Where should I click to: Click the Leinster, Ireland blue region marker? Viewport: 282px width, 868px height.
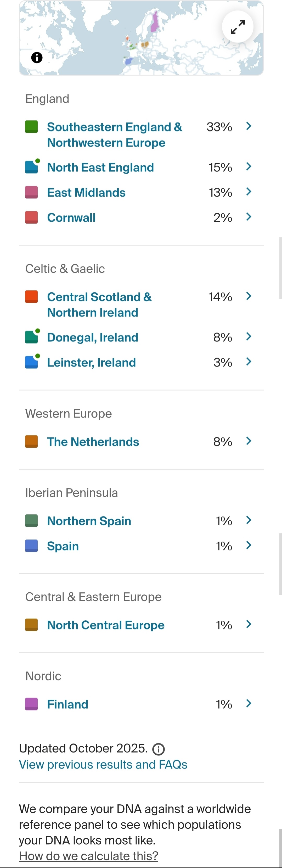31,362
